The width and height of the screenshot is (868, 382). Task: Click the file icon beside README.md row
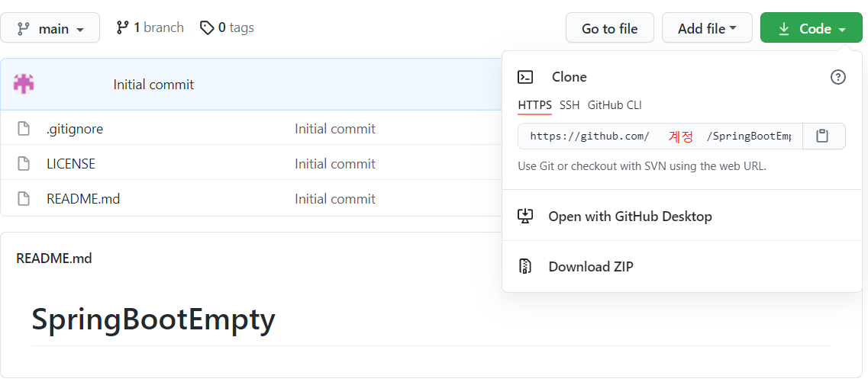23,198
